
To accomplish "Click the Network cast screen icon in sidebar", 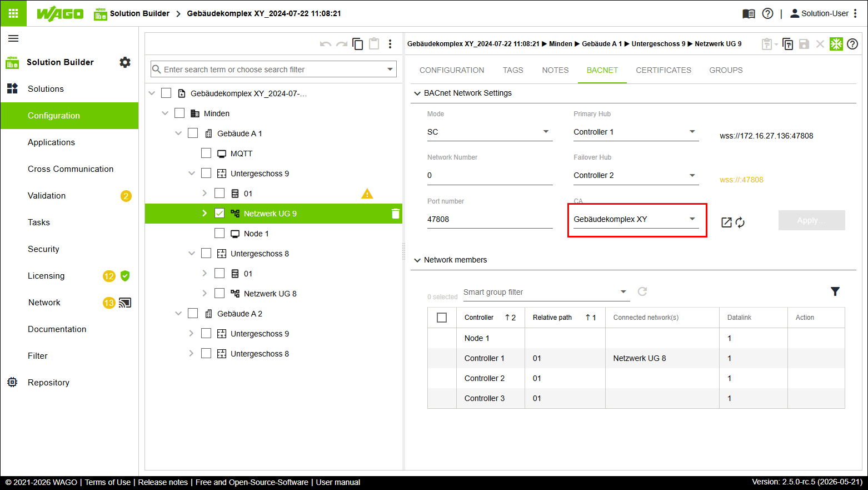I will coord(125,303).
